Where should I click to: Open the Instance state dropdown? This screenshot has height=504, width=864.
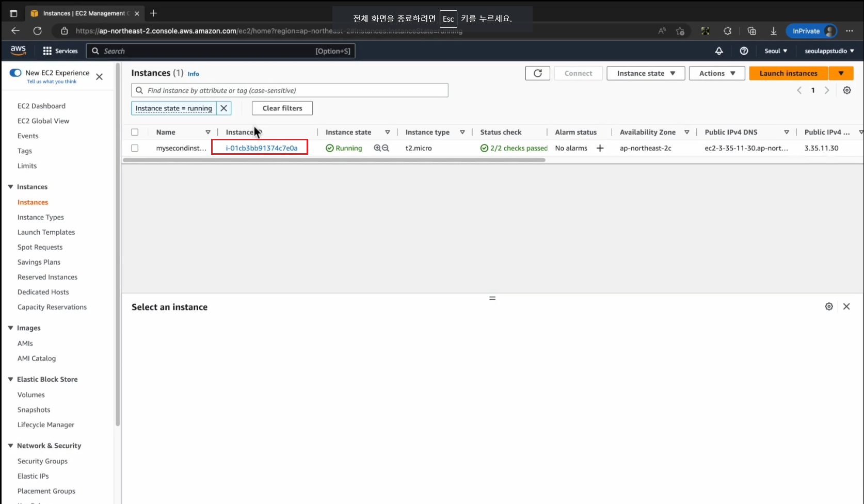(x=646, y=73)
